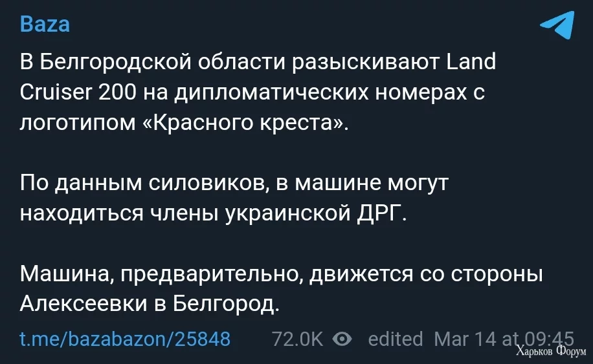Screen dimensions: 593x364
Task: Click the word "Land" in the post
Action: [471, 62]
